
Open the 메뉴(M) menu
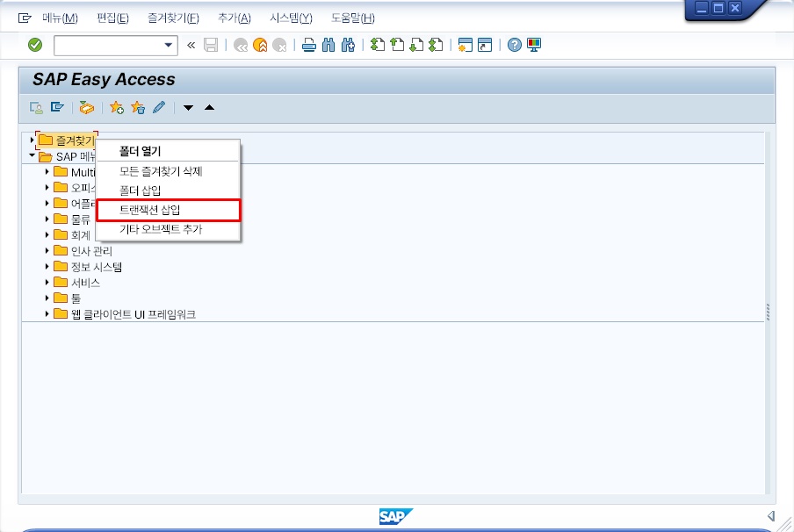[x=60, y=18]
